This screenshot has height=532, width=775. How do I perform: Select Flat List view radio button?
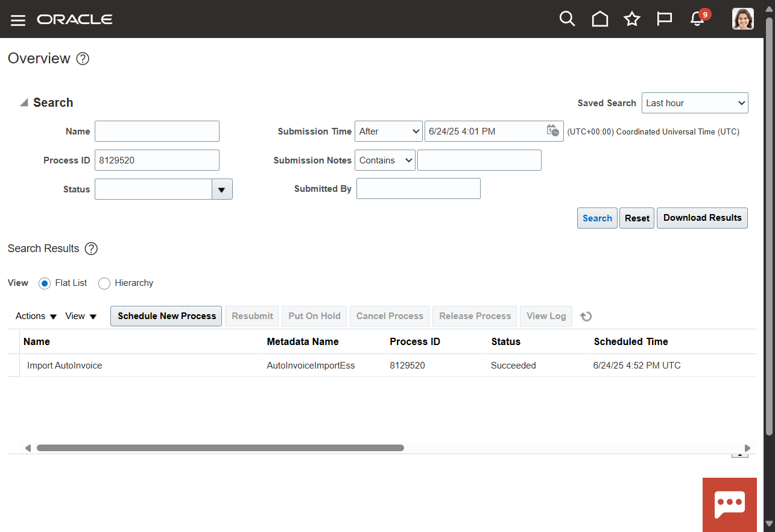point(44,283)
